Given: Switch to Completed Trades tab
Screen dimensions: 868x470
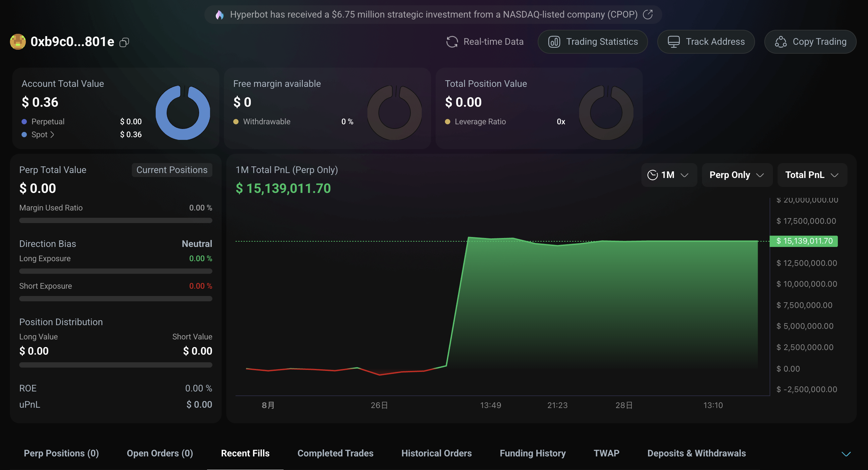Looking at the screenshot, I should [335, 453].
